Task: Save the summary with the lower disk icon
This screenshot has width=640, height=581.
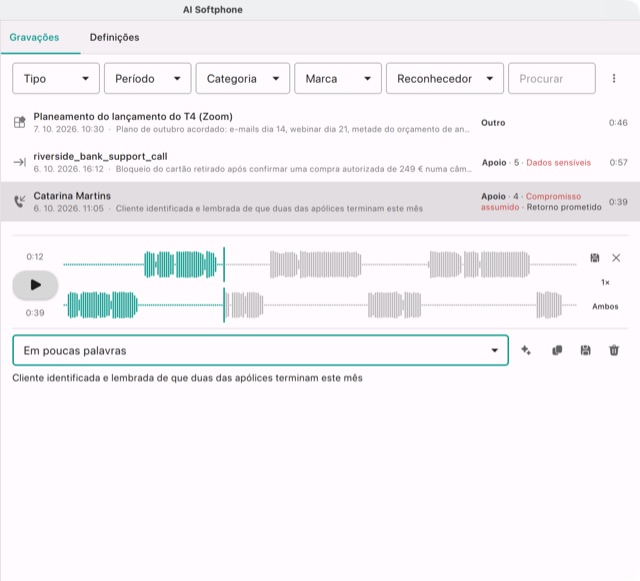Action: (x=585, y=350)
